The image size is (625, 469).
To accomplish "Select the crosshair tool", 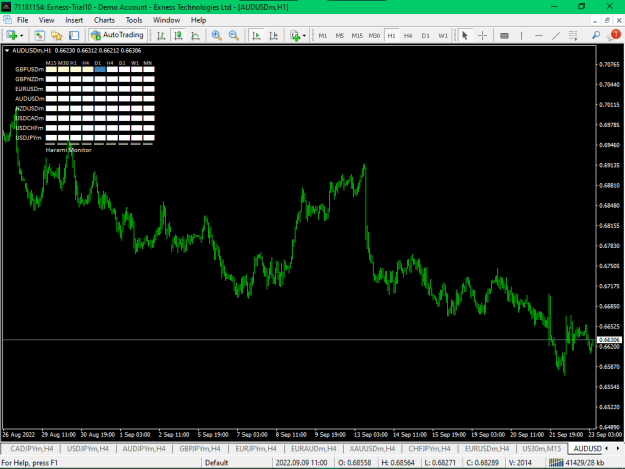I will 482,35.
